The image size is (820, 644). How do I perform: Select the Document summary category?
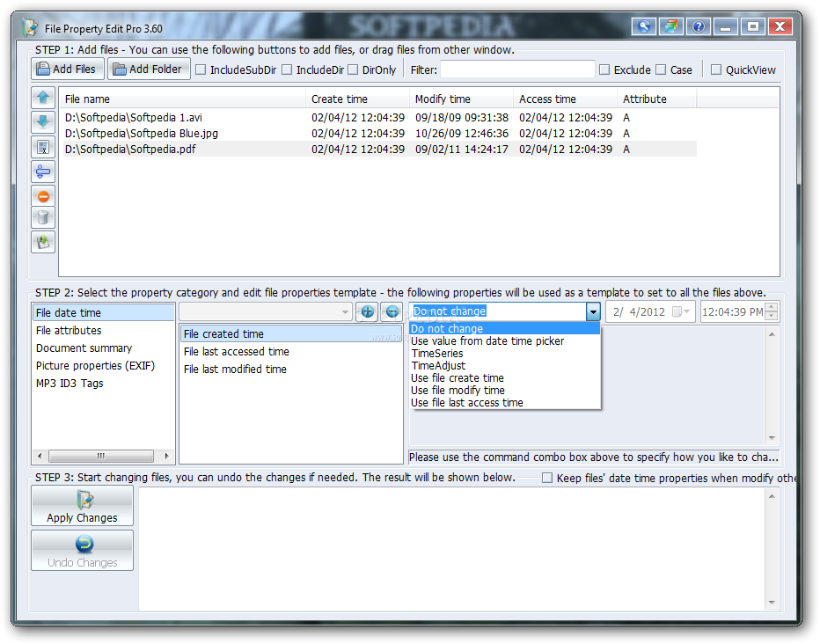click(x=103, y=348)
